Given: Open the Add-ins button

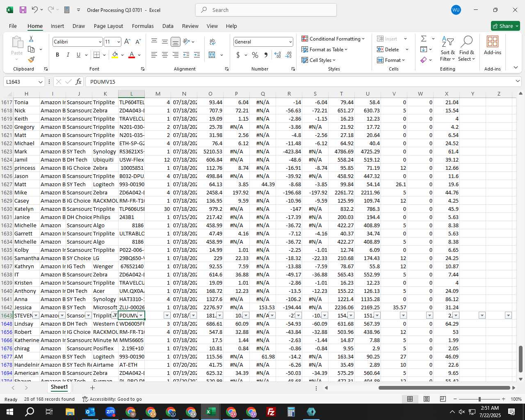Looking at the screenshot, I should click(x=493, y=45).
